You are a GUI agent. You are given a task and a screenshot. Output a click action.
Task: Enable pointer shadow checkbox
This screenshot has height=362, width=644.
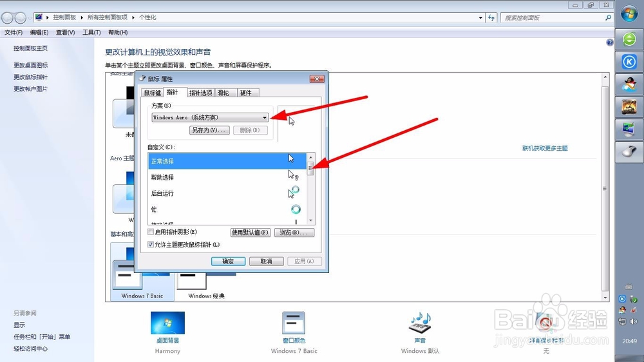tap(151, 232)
